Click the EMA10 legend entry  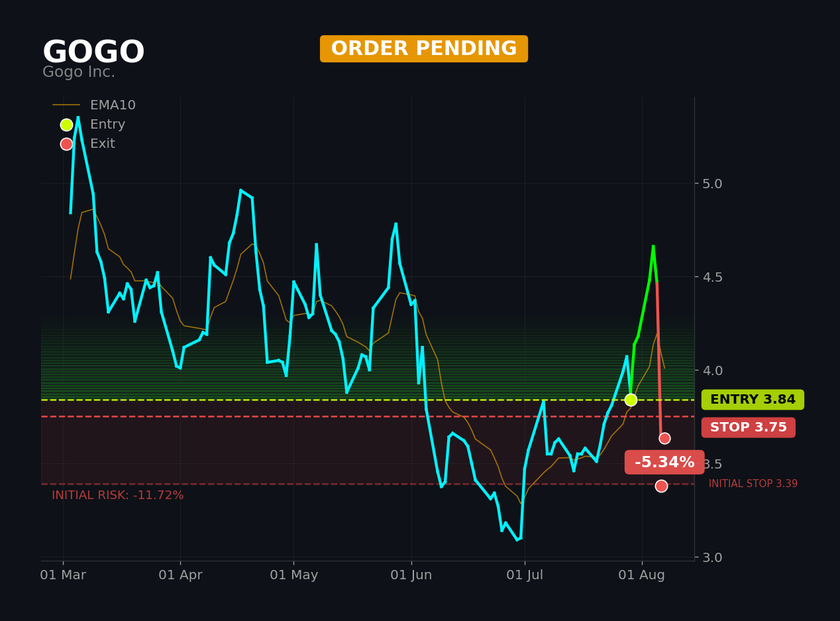[x=95, y=105]
